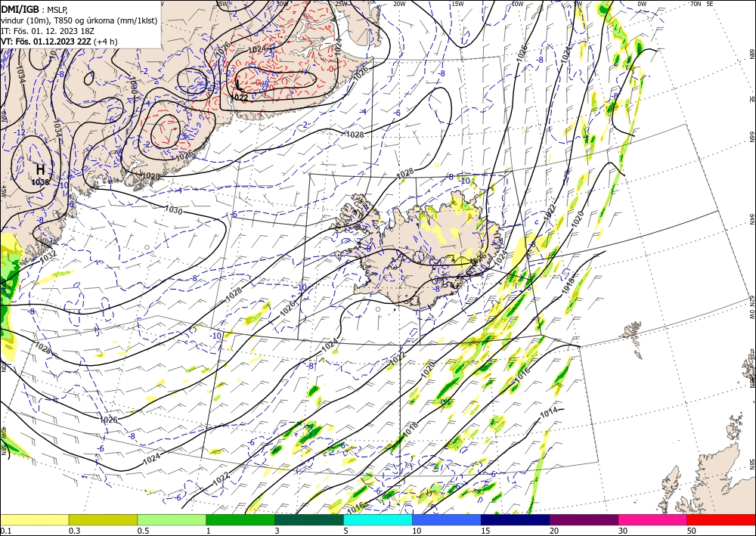
Task: Select the green 1 to 3 legend swatch
Action: [x=240, y=519]
